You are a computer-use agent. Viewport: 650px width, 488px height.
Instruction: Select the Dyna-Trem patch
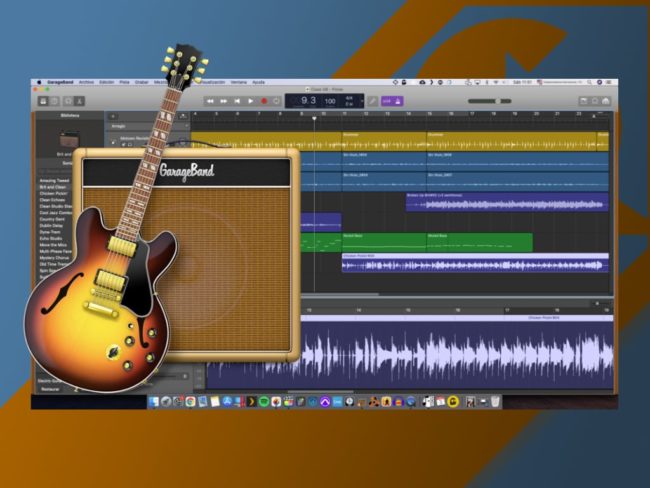pyautogui.click(x=50, y=232)
